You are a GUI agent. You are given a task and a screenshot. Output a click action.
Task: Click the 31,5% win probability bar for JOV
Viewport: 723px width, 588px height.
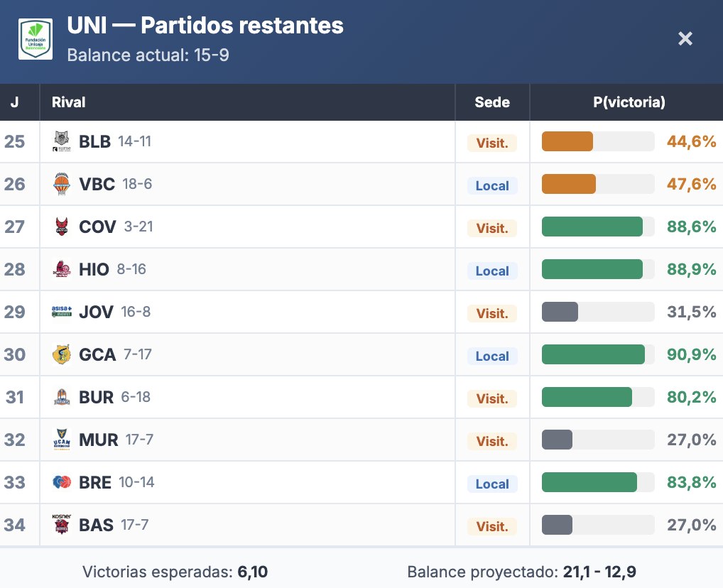(x=597, y=312)
